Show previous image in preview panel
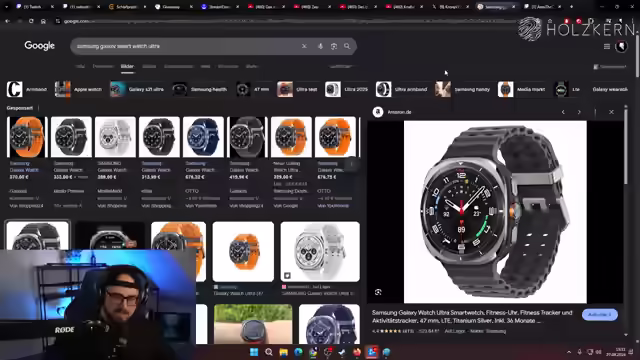The width and height of the screenshot is (640, 360). pyautogui.click(x=563, y=112)
